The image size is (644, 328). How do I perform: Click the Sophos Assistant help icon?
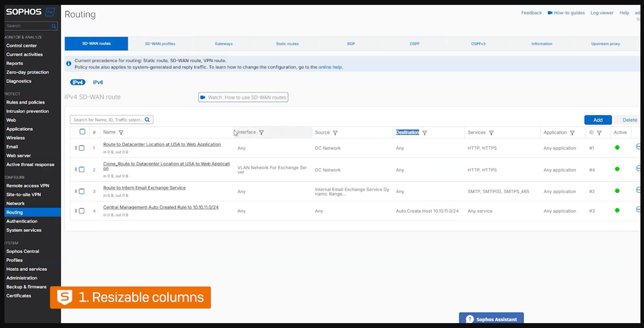coord(470,319)
